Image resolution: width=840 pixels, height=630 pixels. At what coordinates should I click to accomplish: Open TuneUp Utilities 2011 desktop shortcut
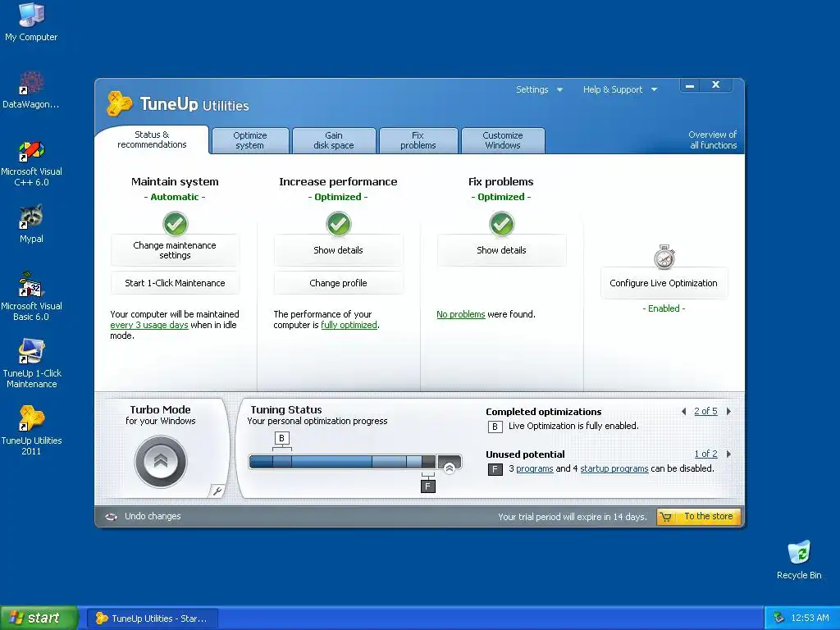tap(31, 430)
